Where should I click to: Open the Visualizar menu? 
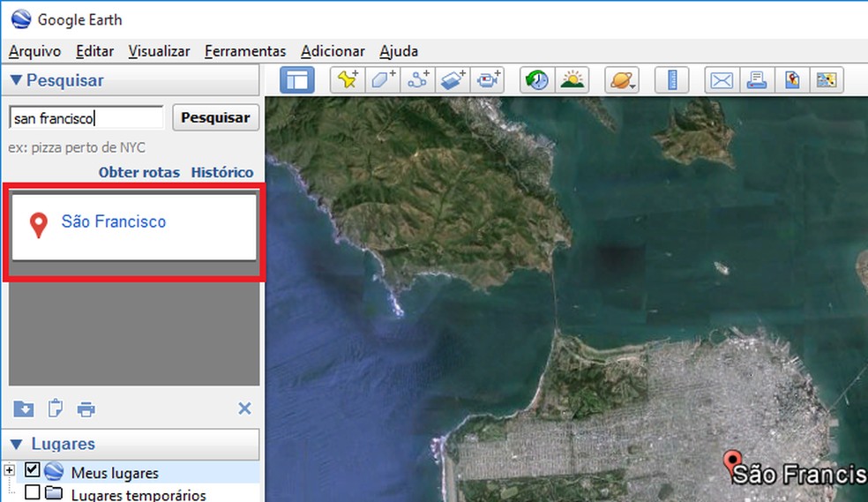(x=159, y=51)
